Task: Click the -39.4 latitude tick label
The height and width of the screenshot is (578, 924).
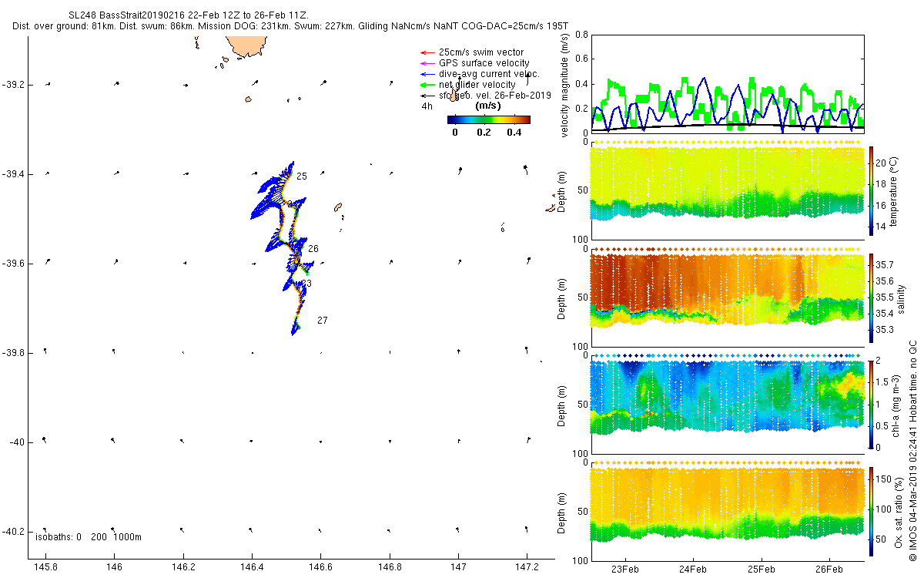Action: pyautogui.click(x=14, y=174)
